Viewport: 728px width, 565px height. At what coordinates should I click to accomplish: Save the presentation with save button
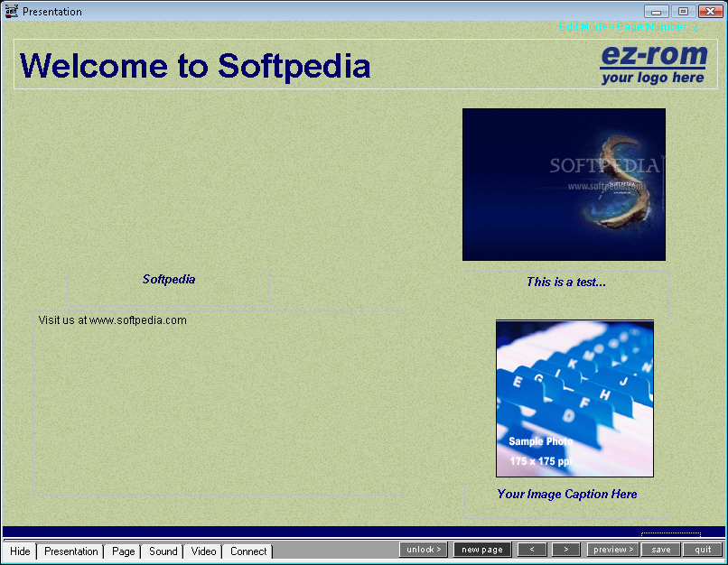pos(660,550)
